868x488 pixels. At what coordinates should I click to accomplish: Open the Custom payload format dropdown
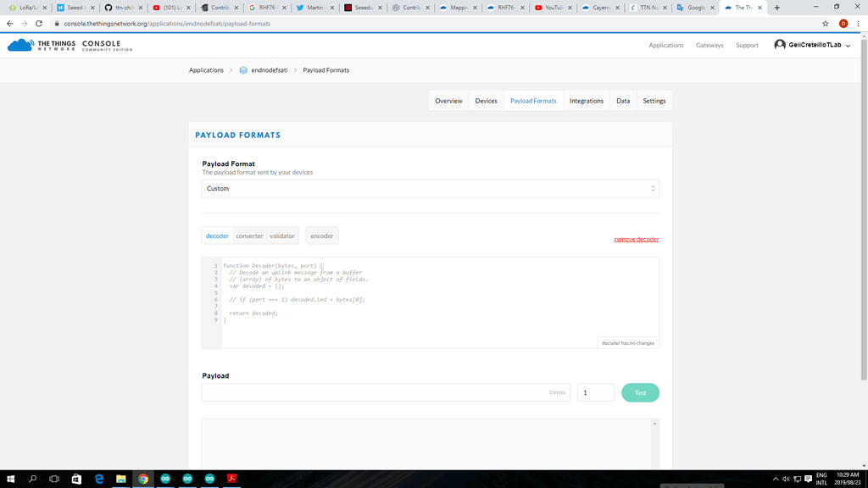pyautogui.click(x=428, y=187)
